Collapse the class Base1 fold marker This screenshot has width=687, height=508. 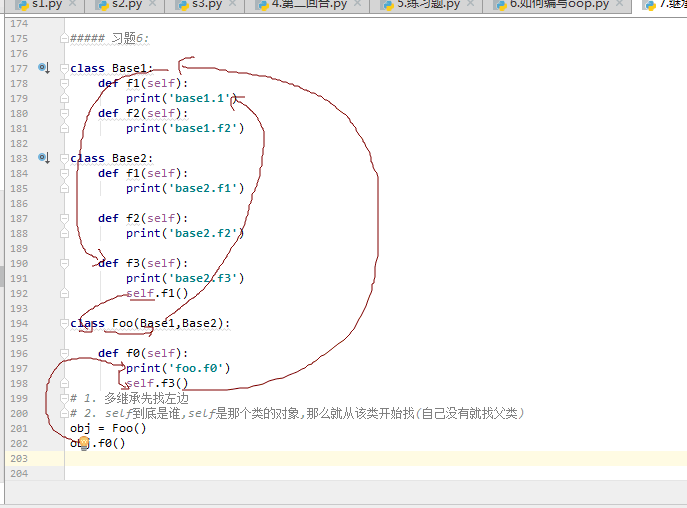tap(66, 68)
